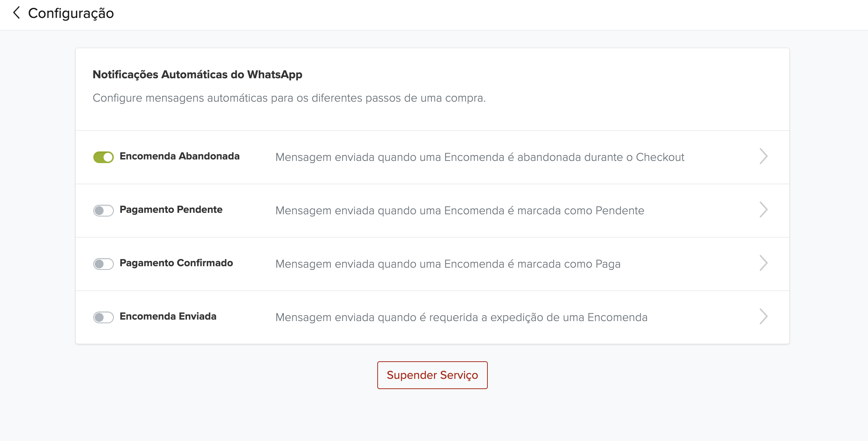The image size is (868, 441).
Task: Click Notificações Automáticas do WhatsApp heading
Action: coord(197,75)
